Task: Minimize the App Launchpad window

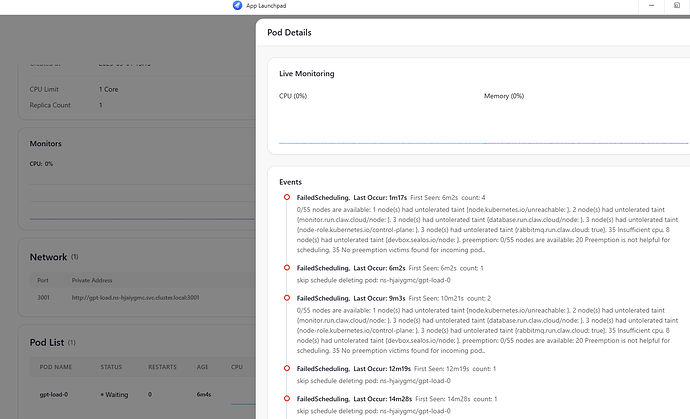Action: pyautogui.click(x=651, y=5)
